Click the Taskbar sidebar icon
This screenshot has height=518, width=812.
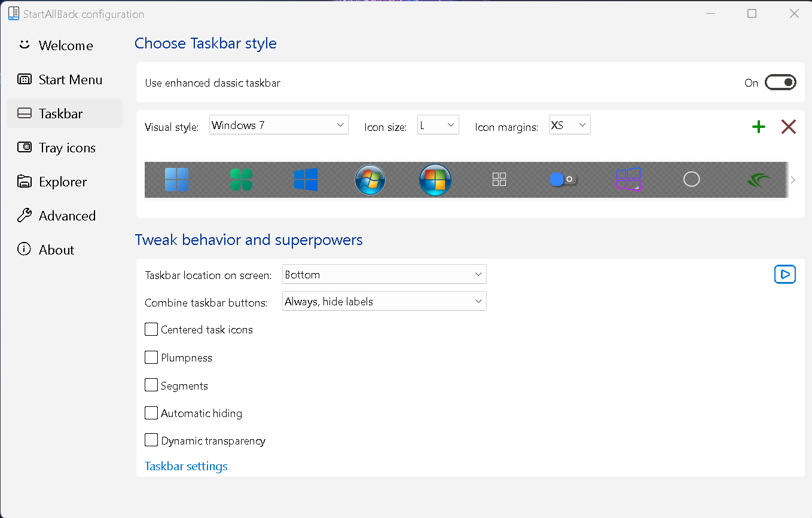point(25,114)
